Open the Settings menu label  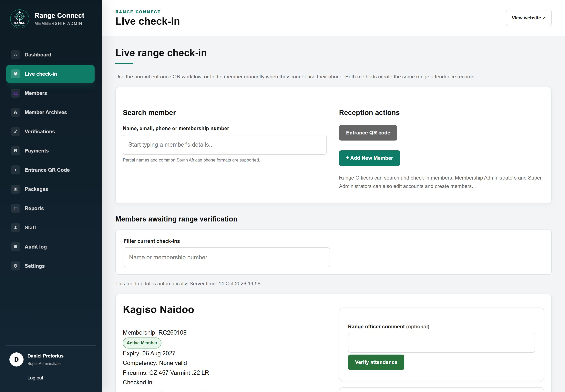point(35,266)
